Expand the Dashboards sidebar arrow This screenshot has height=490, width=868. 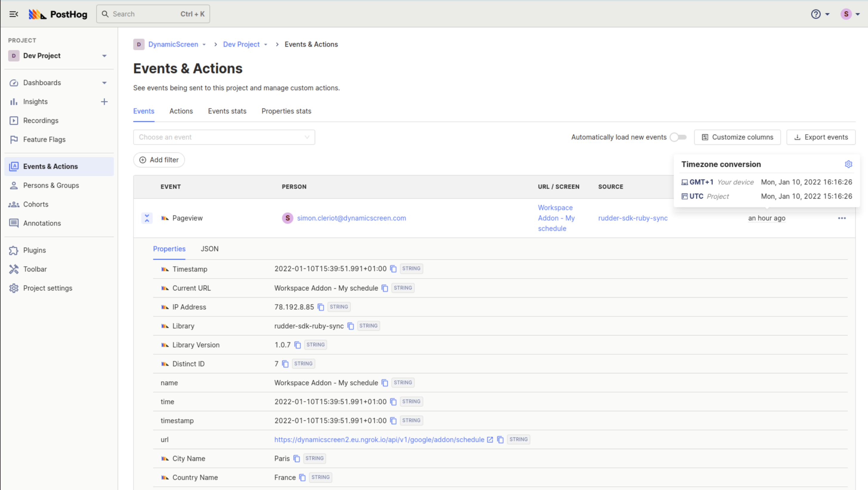click(104, 83)
